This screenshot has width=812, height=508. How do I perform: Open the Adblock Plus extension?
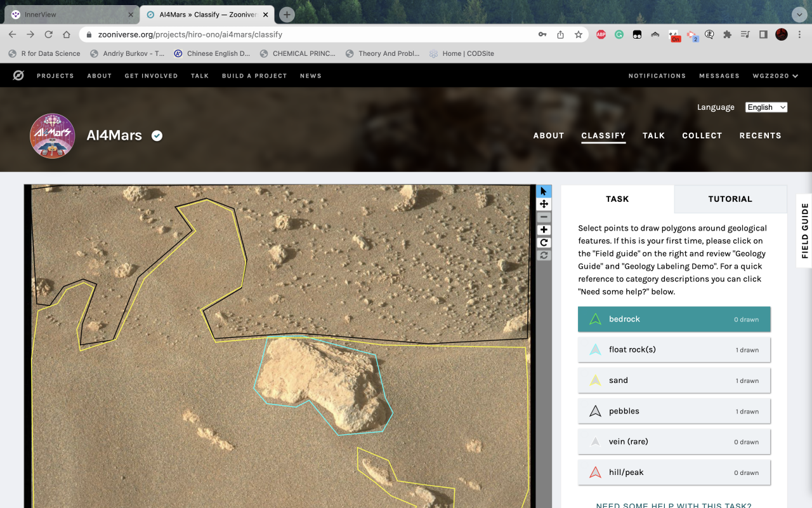pos(601,34)
